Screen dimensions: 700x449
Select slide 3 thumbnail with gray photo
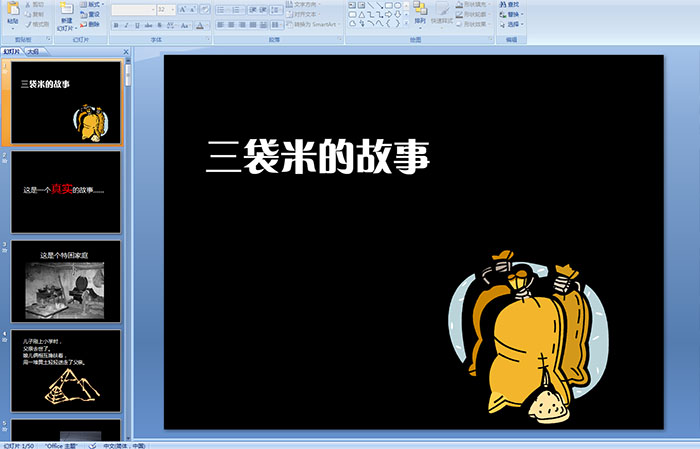[x=66, y=281]
